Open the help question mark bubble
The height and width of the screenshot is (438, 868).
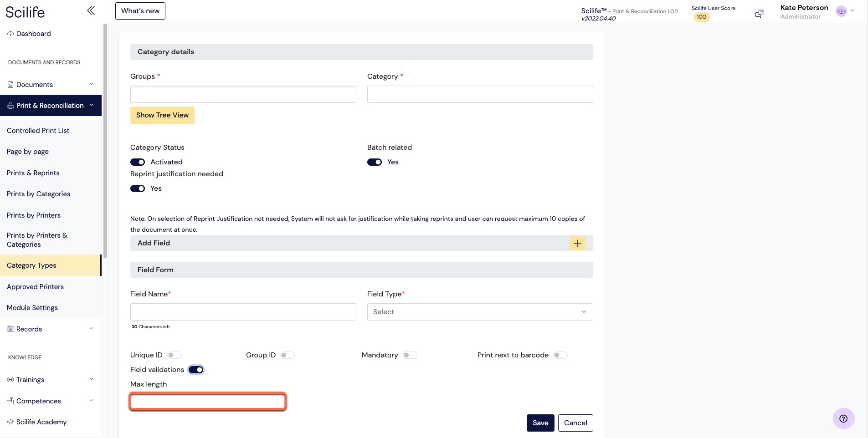pyautogui.click(x=843, y=418)
